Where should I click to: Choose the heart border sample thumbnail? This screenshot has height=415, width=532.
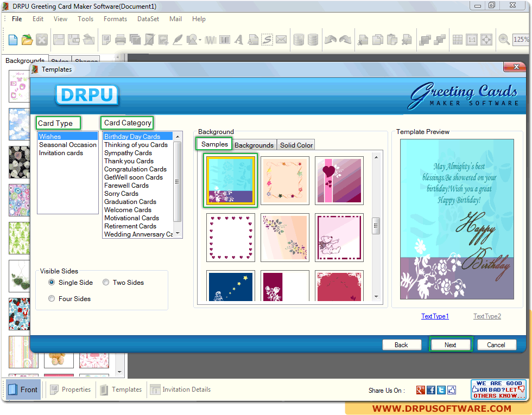click(231, 238)
